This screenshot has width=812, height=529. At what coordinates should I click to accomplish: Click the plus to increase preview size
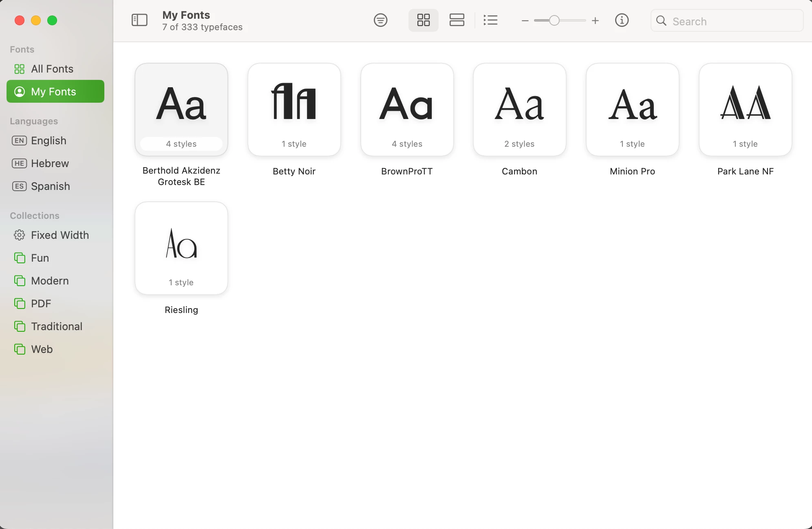coord(595,20)
